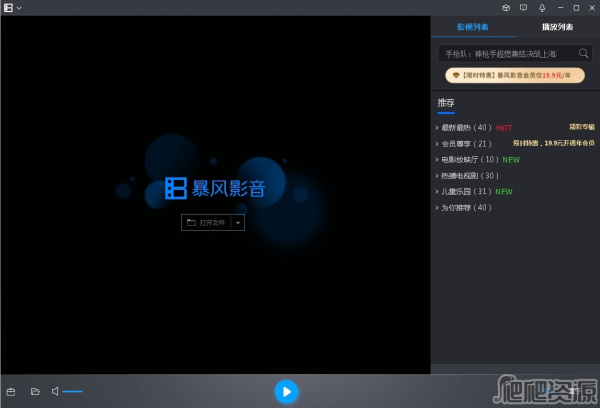The height and width of the screenshot is (408, 600).
Task: Expand the main menu dropdown chevron beside the logo
Action: [19, 8]
